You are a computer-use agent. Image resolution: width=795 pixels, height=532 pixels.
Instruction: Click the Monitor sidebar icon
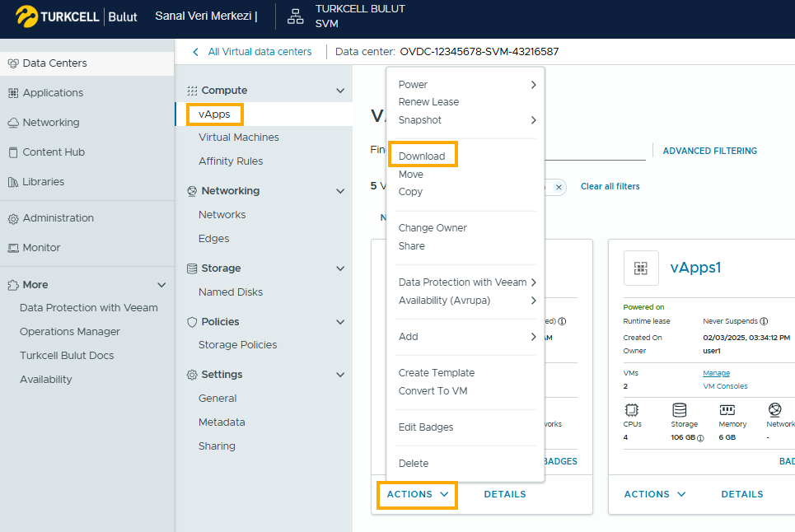13,248
